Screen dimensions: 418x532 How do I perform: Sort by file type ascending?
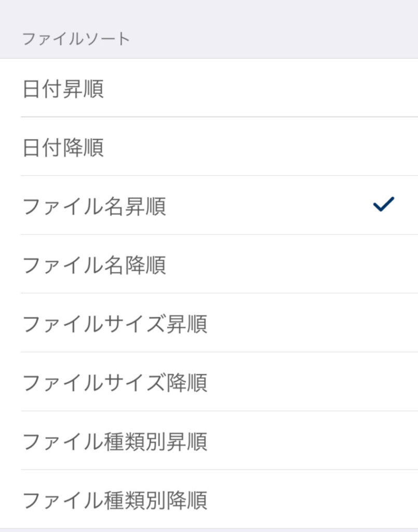click(x=115, y=441)
